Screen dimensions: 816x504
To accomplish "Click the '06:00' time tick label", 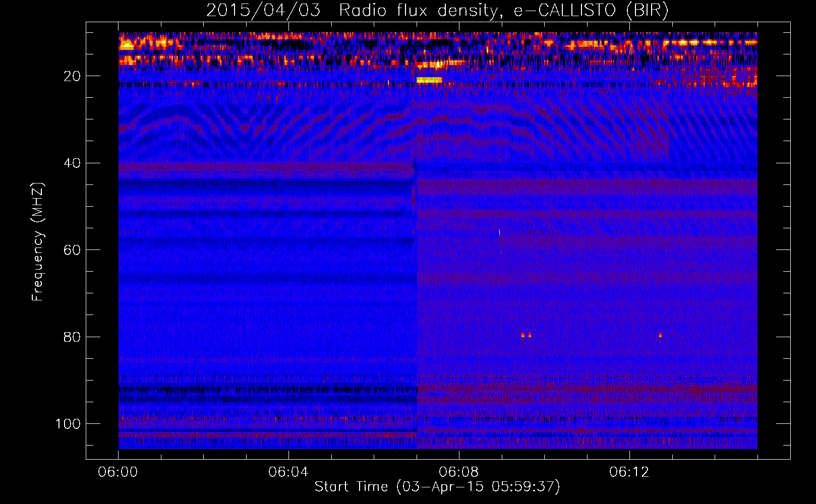I will point(118,472).
